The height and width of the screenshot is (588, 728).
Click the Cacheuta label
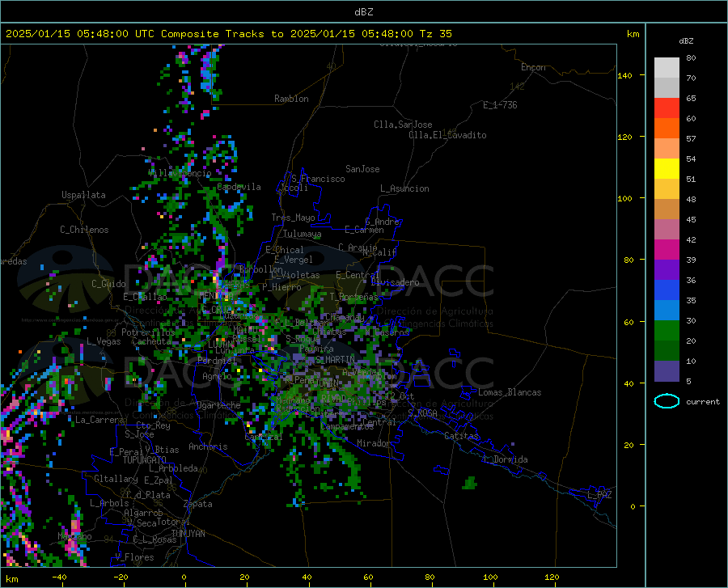(151, 341)
